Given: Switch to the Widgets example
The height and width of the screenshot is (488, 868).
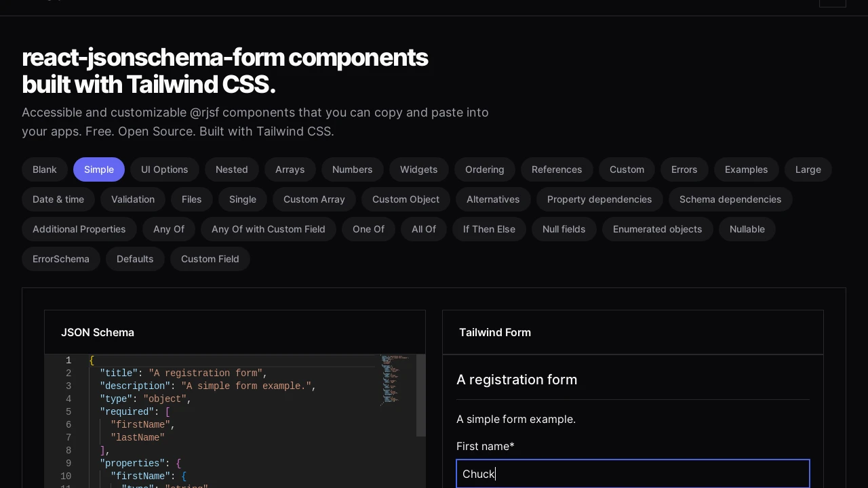Looking at the screenshot, I should point(419,169).
